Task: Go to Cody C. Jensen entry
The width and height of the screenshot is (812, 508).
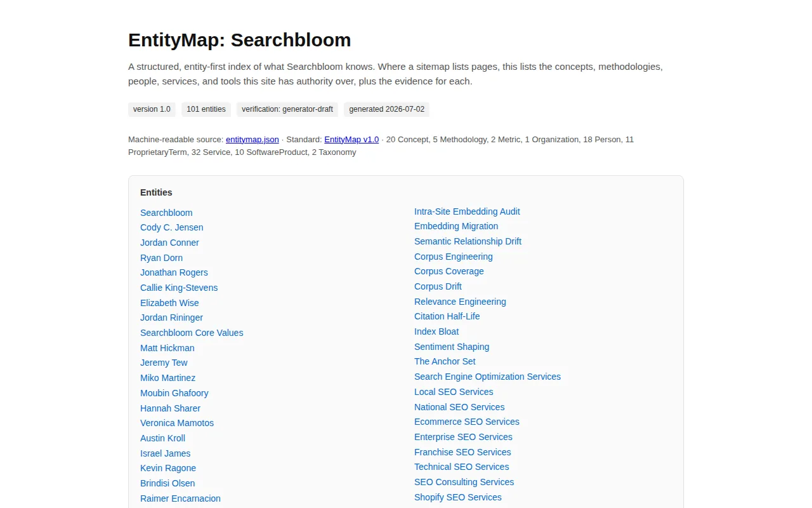Action: click(172, 227)
